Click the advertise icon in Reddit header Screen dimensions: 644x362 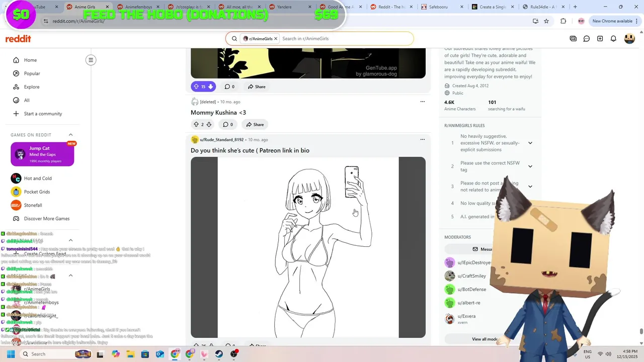(x=573, y=39)
